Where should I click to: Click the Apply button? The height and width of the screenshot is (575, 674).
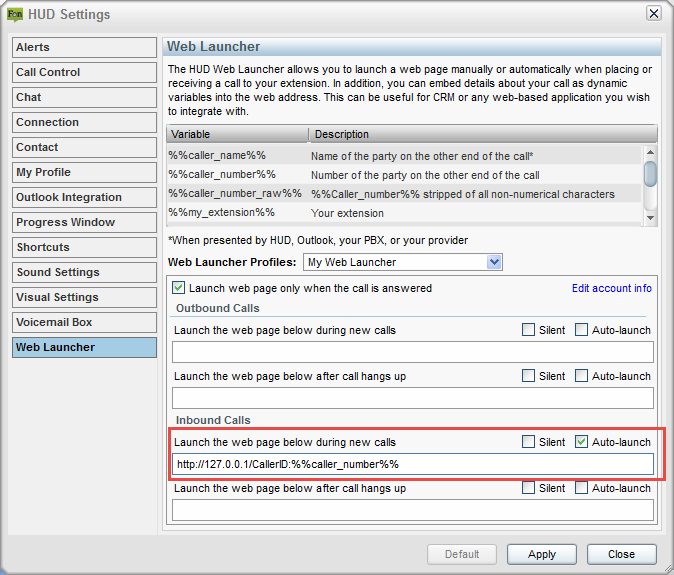click(542, 554)
